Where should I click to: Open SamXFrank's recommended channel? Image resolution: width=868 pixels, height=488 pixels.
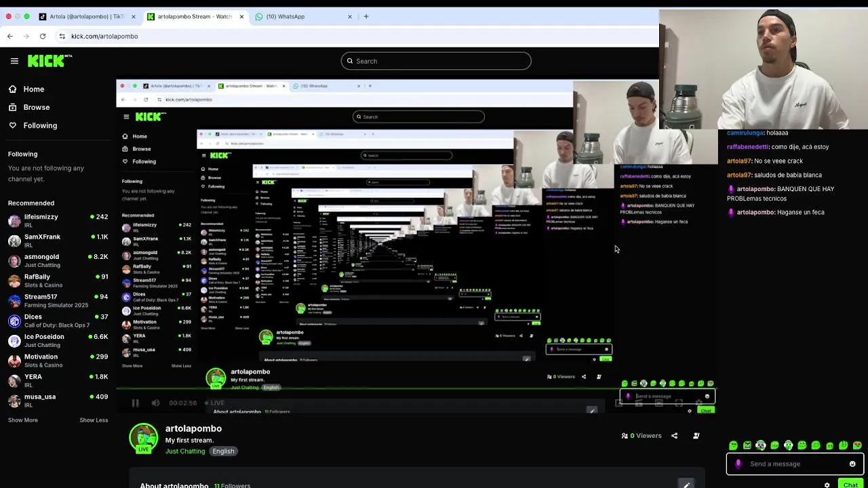point(58,241)
